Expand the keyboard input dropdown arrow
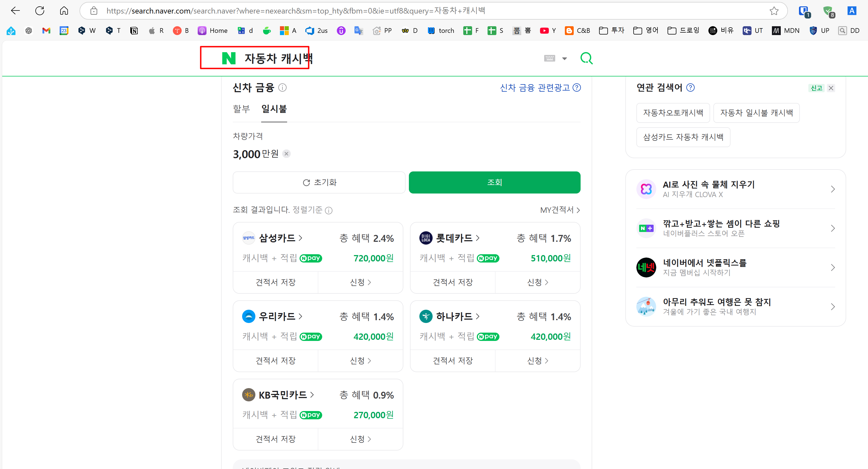Image resolution: width=868 pixels, height=469 pixels. [x=564, y=58]
